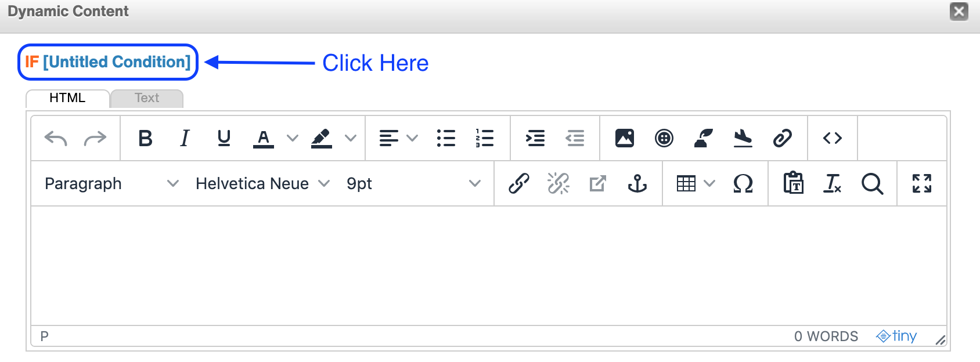
Task: Select the HTML tab
Action: 67,98
